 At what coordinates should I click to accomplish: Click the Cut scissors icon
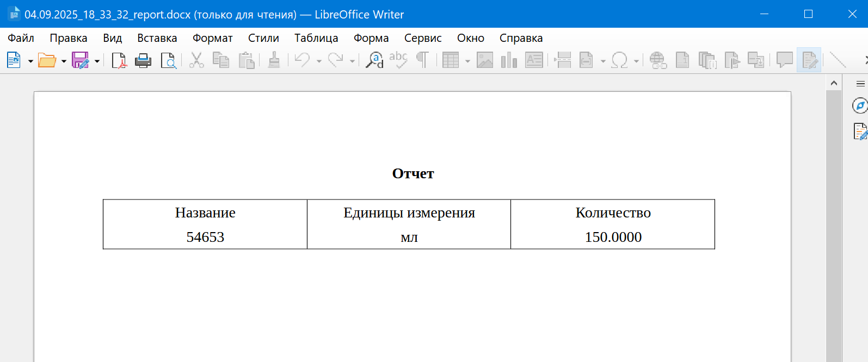[196, 60]
